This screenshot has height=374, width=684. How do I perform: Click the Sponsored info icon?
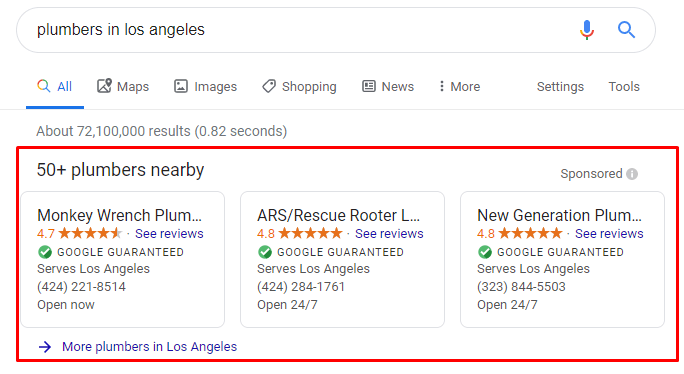[x=632, y=174]
